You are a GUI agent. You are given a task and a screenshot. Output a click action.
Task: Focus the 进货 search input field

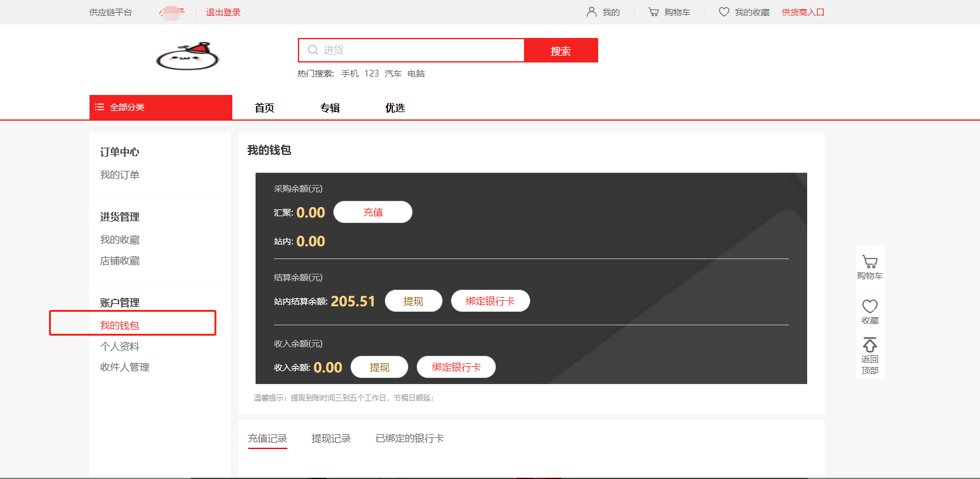click(422, 50)
